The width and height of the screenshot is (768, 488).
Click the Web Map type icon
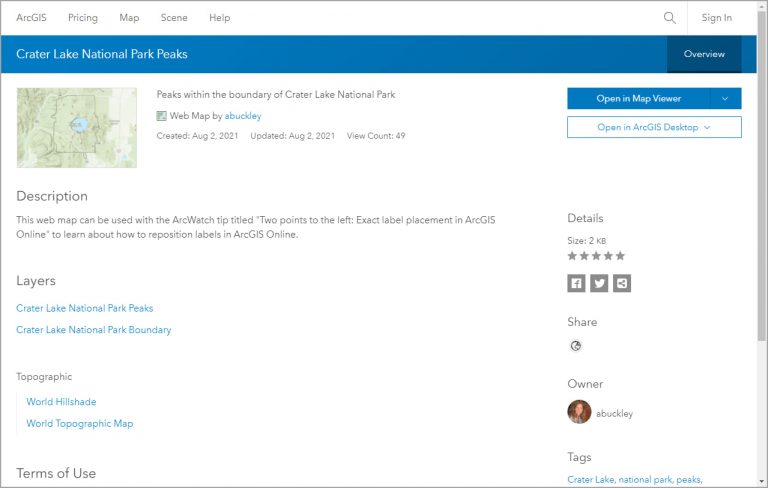[x=162, y=116]
